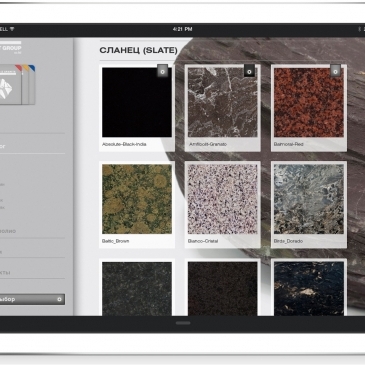
Task: Click the Absolute-Black-India label
Action: tap(124, 144)
